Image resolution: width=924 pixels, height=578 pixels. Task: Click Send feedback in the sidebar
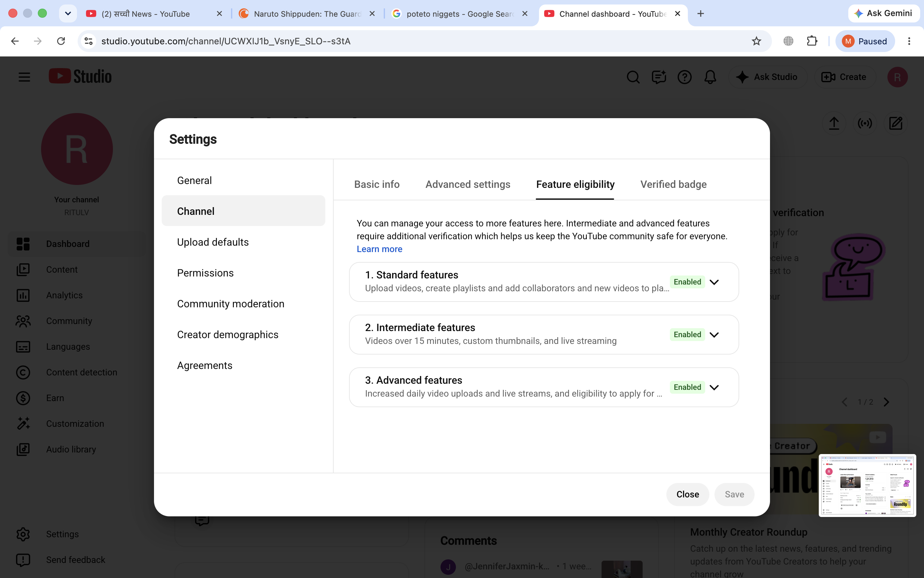point(76,560)
